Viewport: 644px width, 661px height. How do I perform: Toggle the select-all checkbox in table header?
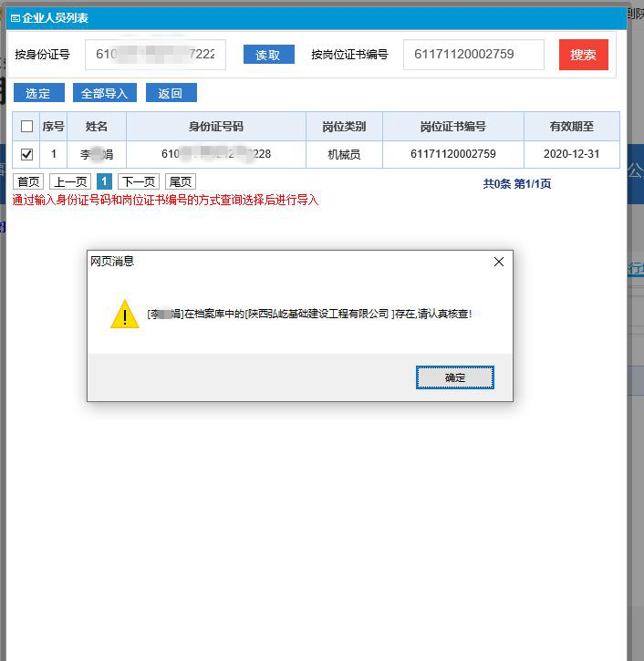(26, 127)
